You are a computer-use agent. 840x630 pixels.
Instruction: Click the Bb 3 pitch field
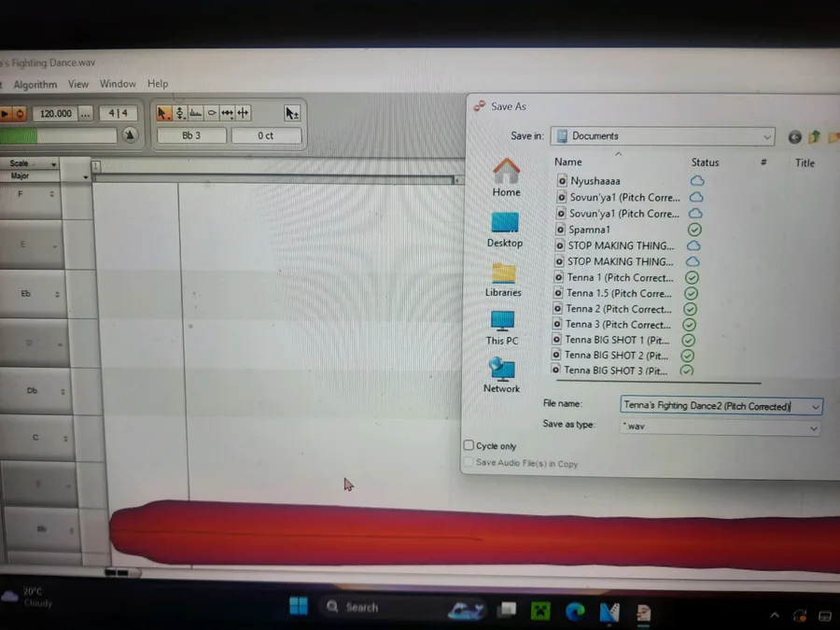(191, 135)
